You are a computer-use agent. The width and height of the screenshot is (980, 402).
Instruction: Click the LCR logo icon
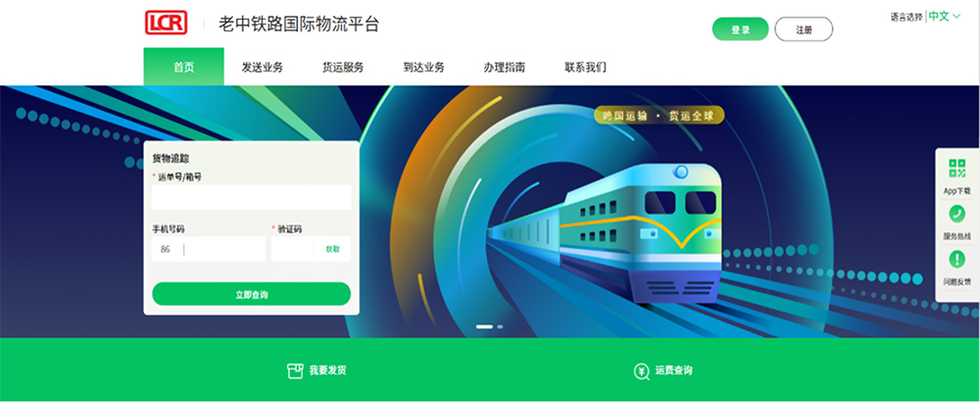166,24
